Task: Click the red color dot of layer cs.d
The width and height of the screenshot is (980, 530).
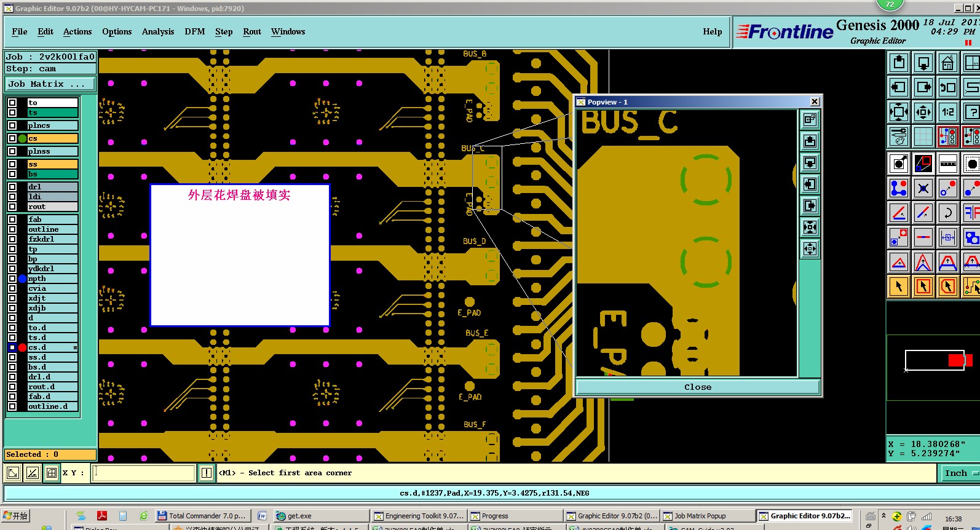Action: pyautogui.click(x=23, y=347)
